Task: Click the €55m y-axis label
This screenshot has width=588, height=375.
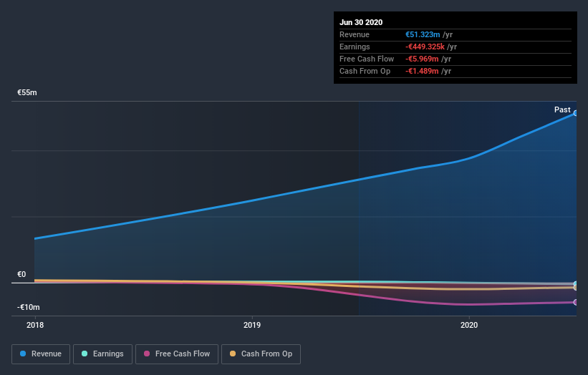Action: [27, 92]
